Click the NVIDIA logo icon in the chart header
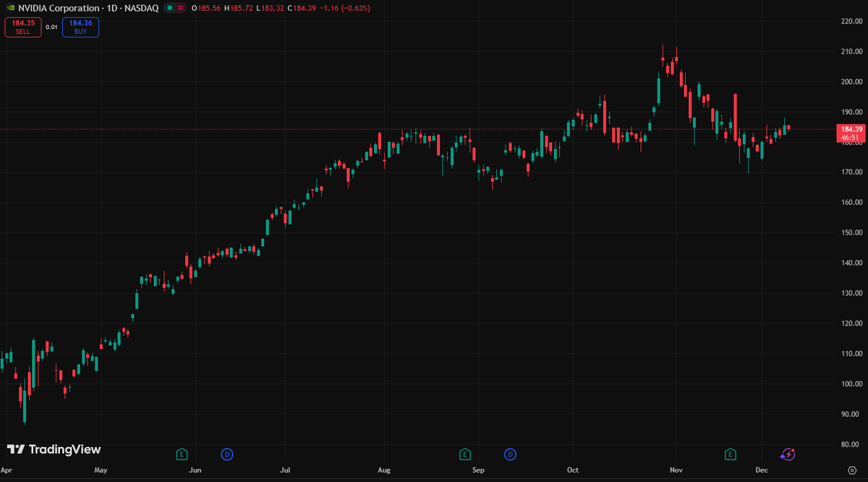The image size is (868, 482). coord(10,8)
